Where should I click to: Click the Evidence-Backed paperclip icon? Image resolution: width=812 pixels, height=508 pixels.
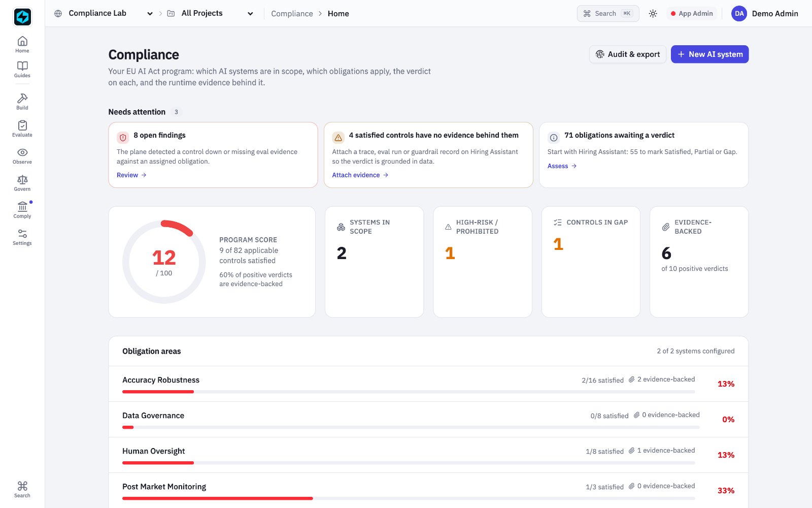[666, 227]
